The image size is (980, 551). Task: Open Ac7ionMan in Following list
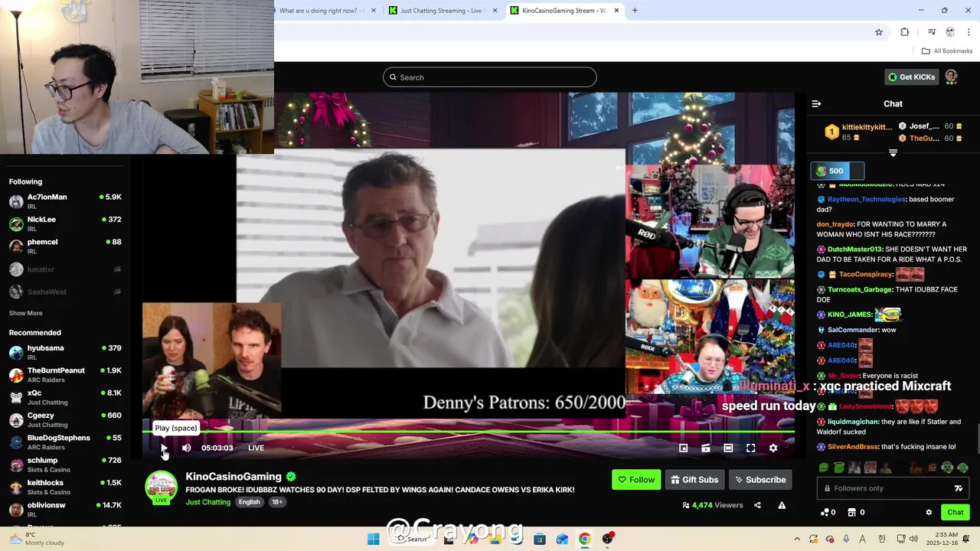(x=65, y=201)
